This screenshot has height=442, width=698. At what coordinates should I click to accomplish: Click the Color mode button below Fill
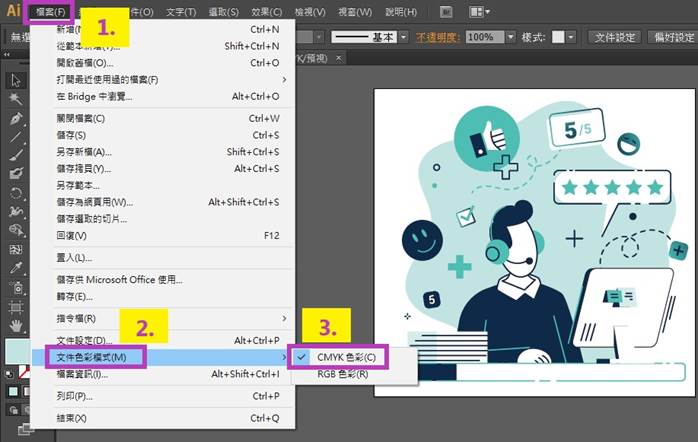point(13,391)
